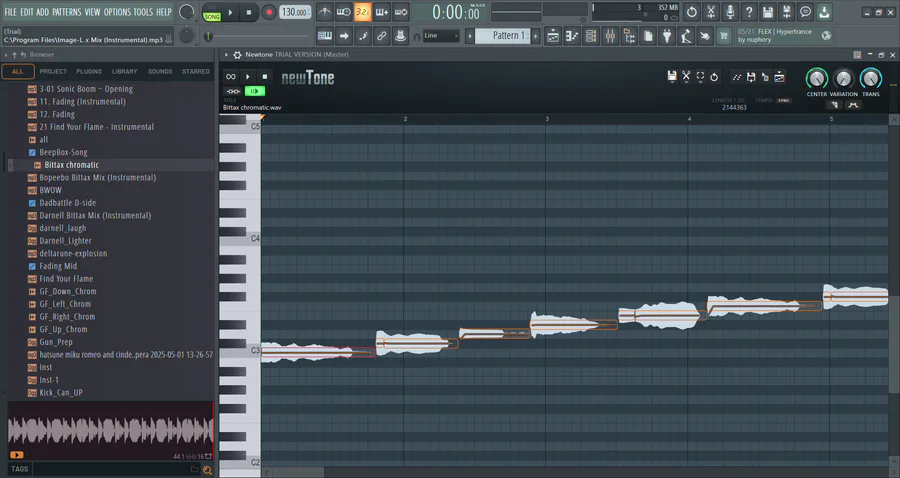
Task: Click the one-click audio recording microphone
Action: [730, 11]
